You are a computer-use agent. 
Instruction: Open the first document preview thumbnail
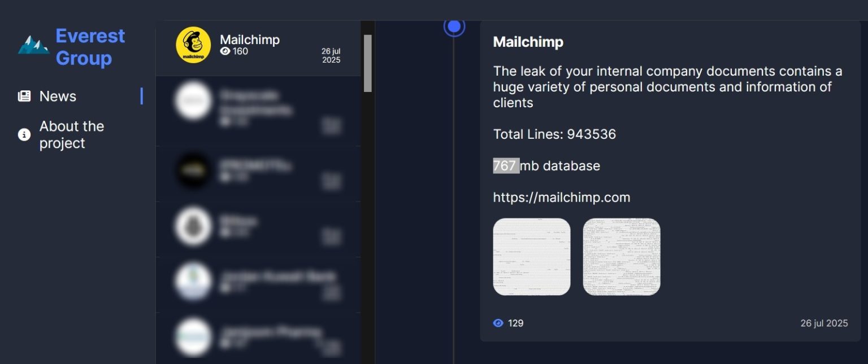click(531, 256)
